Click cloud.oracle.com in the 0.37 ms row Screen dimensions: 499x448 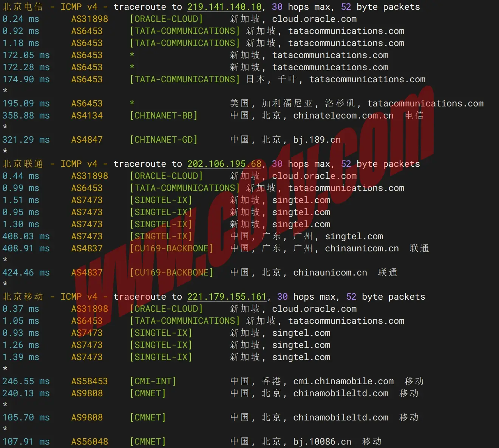click(x=314, y=309)
